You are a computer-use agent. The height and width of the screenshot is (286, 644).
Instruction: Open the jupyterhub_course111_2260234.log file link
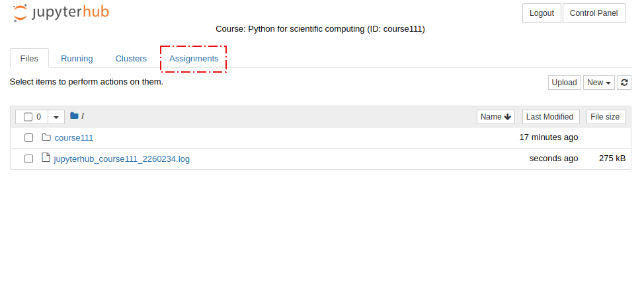pyautogui.click(x=122, y=159)
